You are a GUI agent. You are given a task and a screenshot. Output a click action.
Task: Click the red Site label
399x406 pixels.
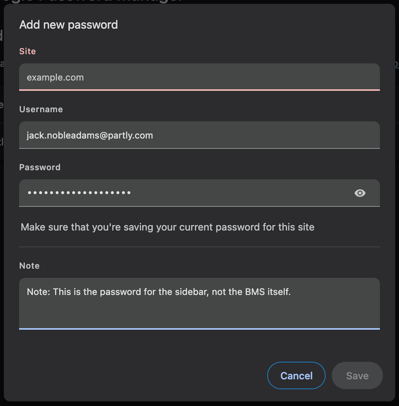point(27,51)
